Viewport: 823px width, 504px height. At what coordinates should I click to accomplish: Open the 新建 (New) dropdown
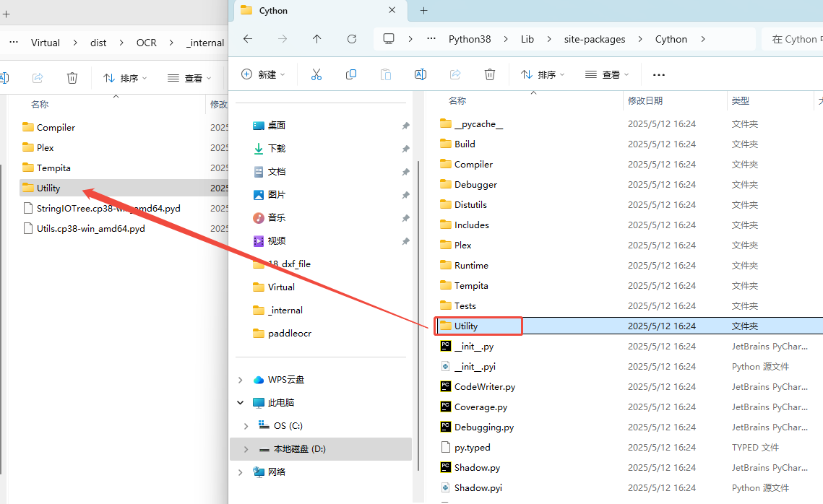[x=262, y=74]
